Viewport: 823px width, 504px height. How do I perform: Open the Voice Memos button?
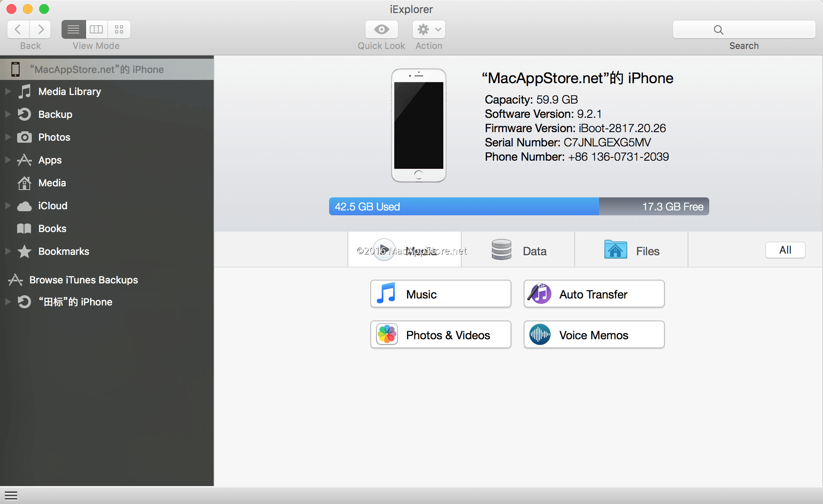[594, 334]
